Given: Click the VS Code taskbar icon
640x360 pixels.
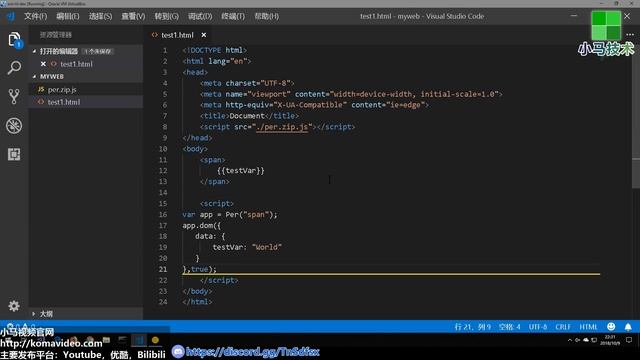Looking at the screenshot, I should coord(139,340).
